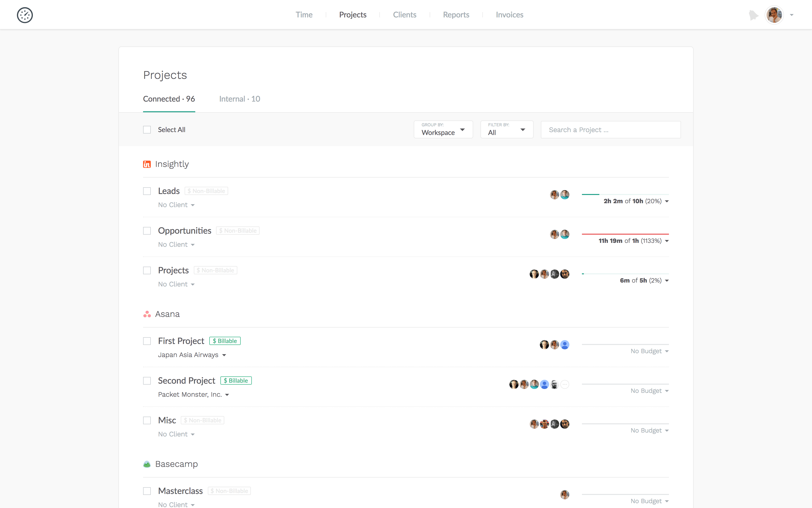Go to the Time tab
This screenshot has height=508, width=812.
(x=304, y=15)
